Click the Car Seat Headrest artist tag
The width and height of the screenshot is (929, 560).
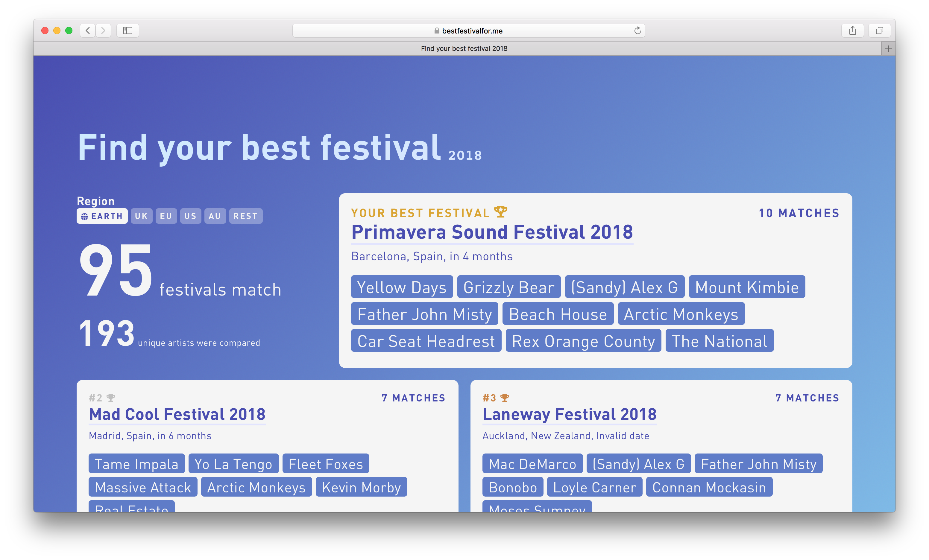pyautogui.click(x=426, y=341)
